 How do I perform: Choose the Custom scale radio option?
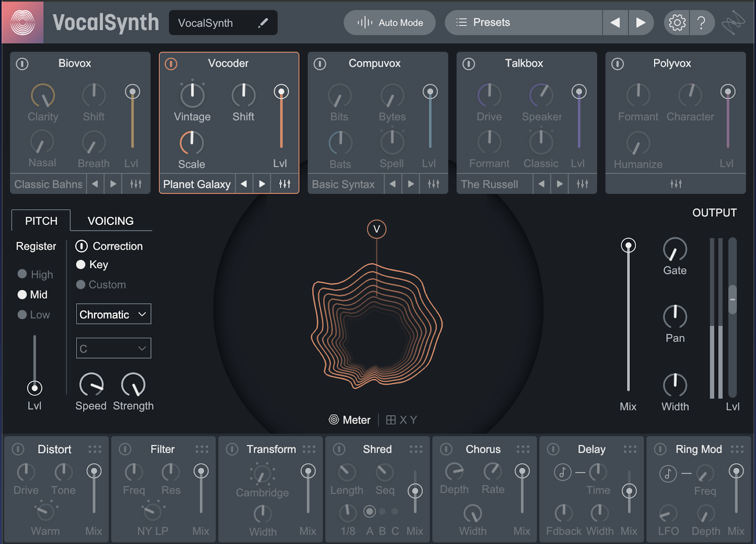click(x=81, y=284)
